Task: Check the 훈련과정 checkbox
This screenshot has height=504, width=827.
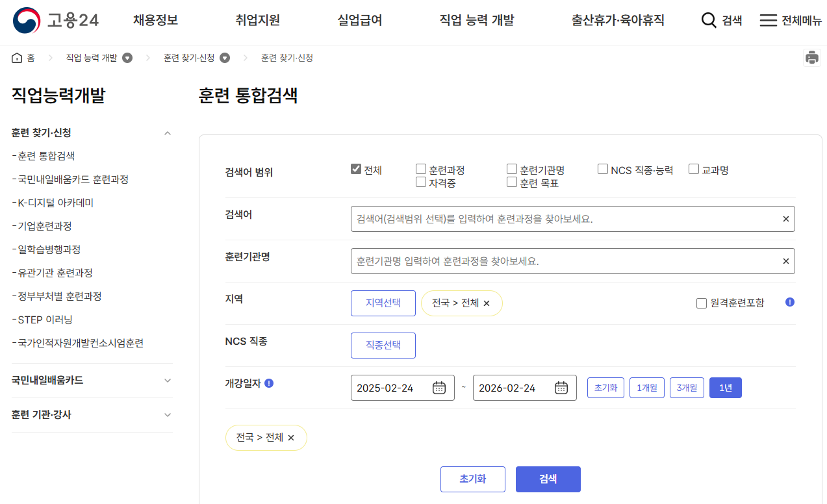Action: click(421, 170)
